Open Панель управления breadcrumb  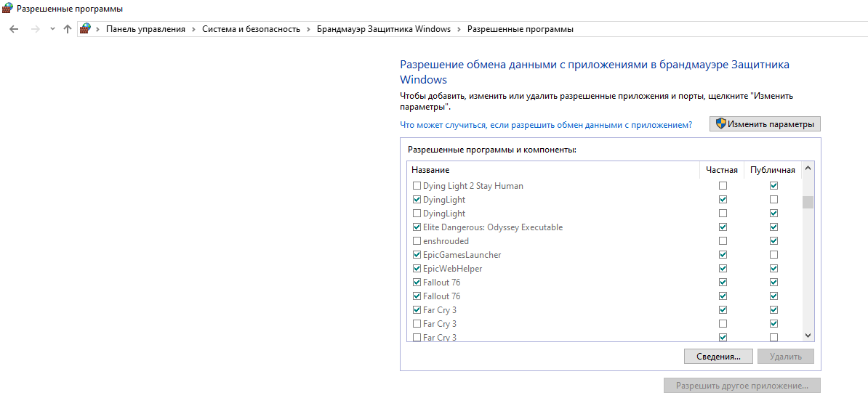point(145,29)
